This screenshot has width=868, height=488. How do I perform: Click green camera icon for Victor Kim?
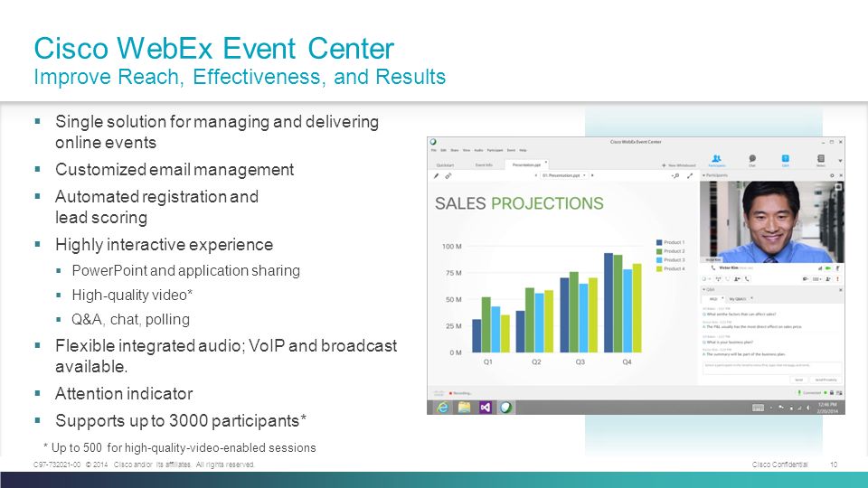828,268
